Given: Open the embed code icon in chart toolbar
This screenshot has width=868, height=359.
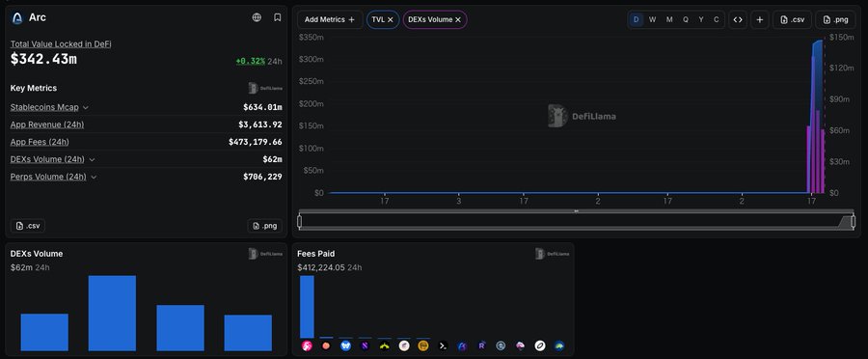Looking at the screenshot, I should pos(738,20).
